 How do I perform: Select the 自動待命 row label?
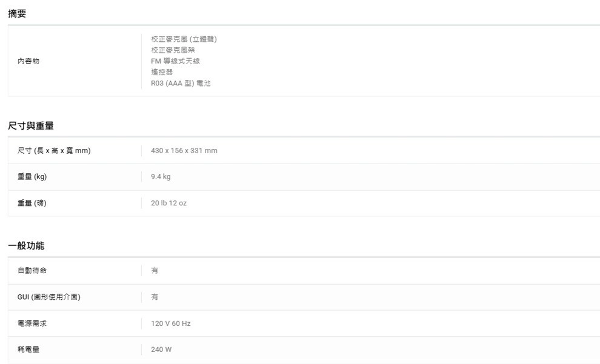click(32, 270)
